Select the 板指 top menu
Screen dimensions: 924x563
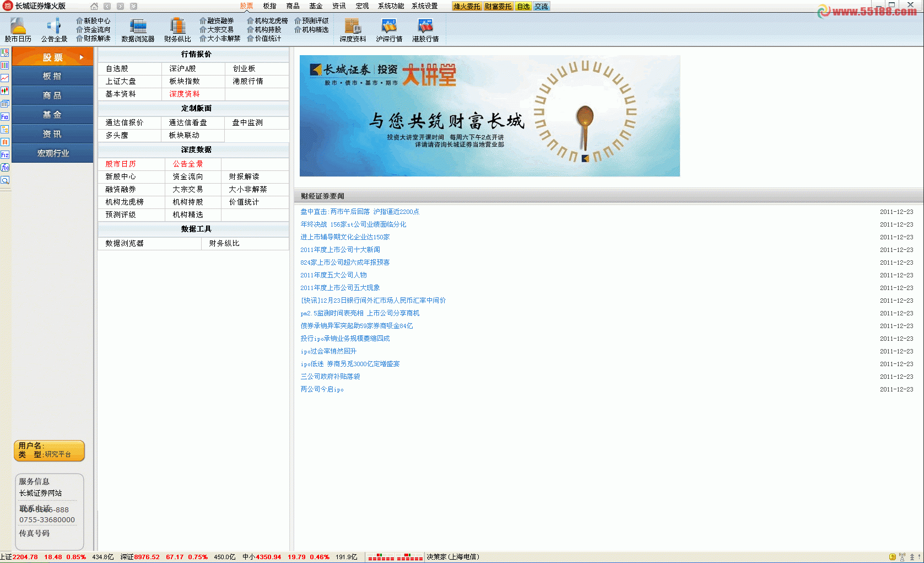click(x=269, y=6)
